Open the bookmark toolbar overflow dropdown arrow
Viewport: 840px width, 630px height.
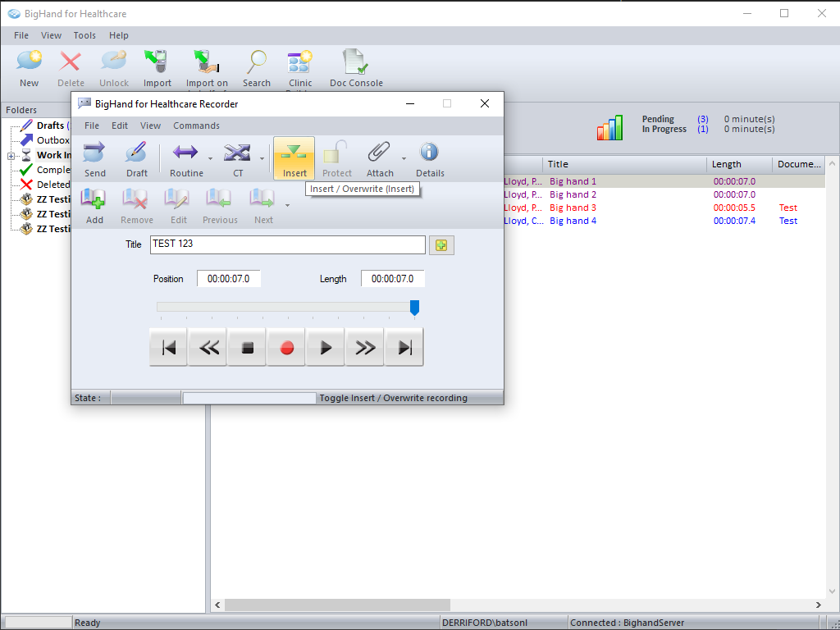click(288, 205)
